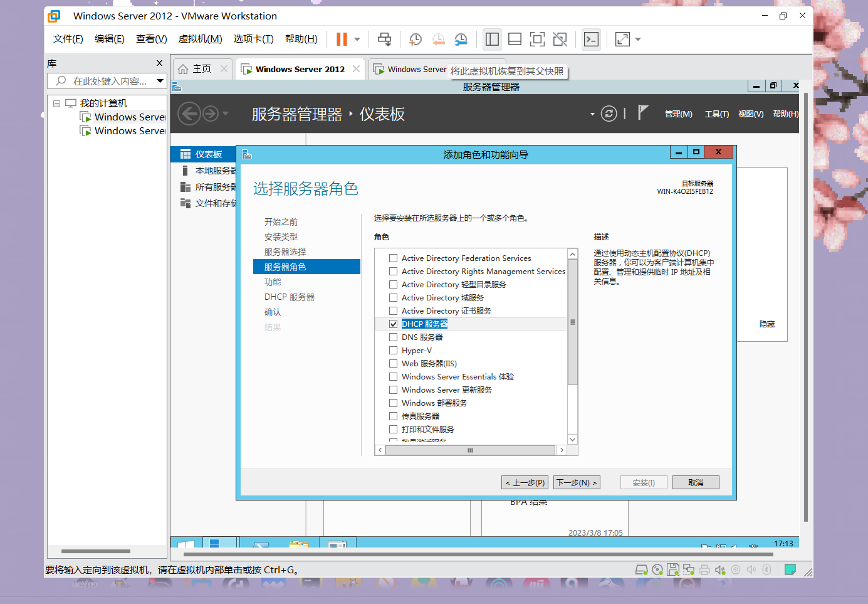
Task: Toggle the thumbnail bar view icon
Action: [x=515, y=39]
